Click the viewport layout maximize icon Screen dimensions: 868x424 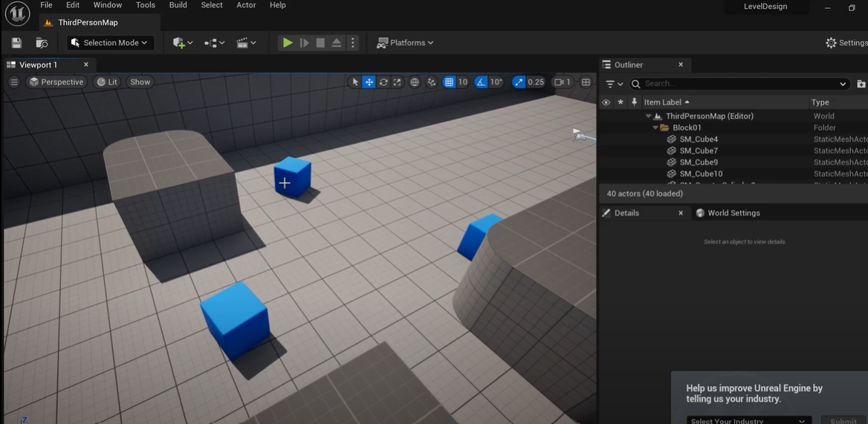pos(586,82)
